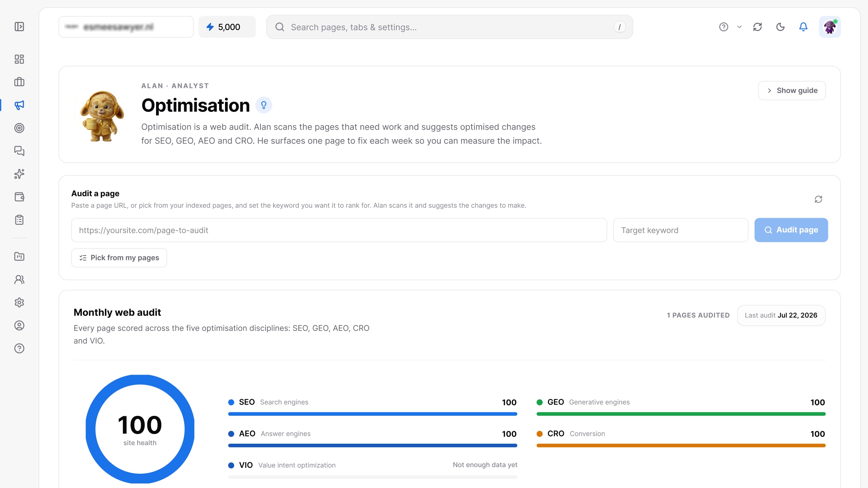Click the Audit page button
Viewport: 868px width, 488px height.
pyautogui.click(x=791, y=230)
